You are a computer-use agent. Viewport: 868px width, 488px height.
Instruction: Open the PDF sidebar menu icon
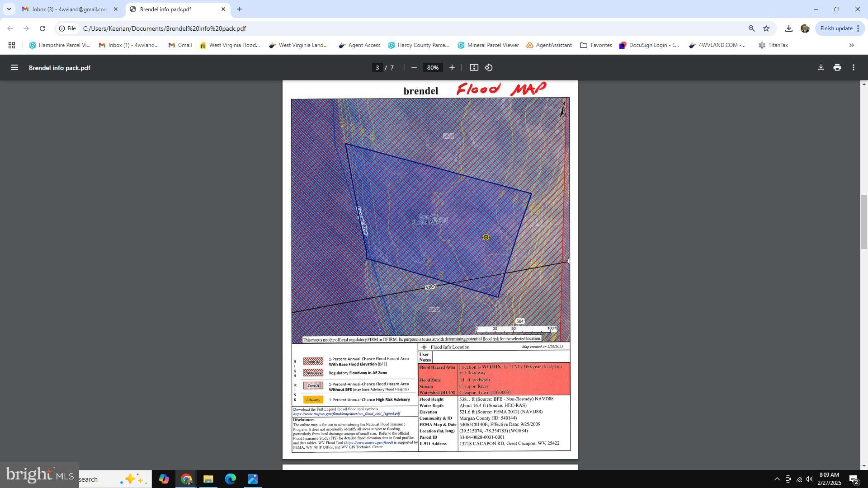click(14, 67)
